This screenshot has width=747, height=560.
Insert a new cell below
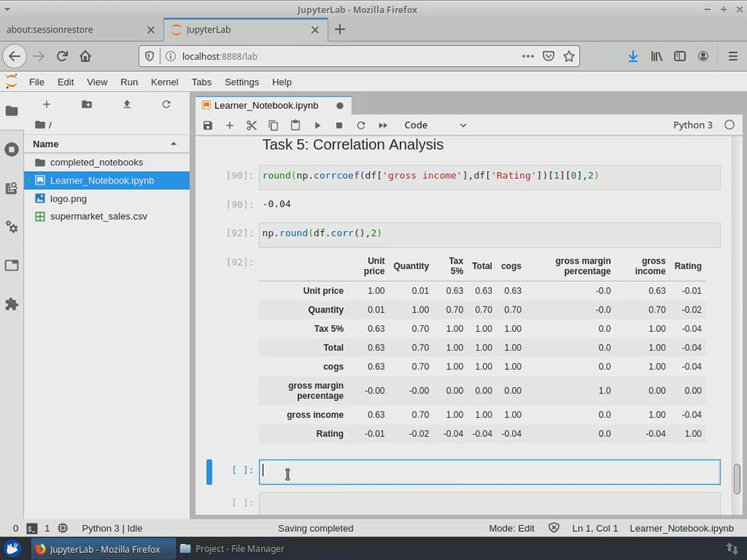(230, 125)
